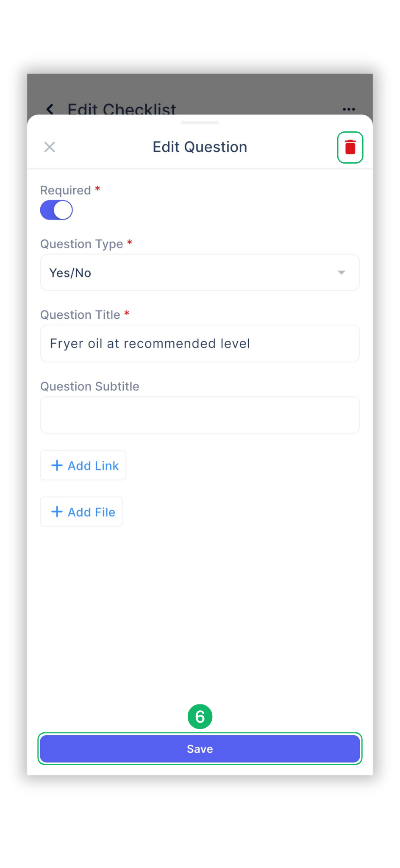Tap the dropdown chevron in the Question Type field
This screenshot has height=868, width=400.
pos(342,273)
